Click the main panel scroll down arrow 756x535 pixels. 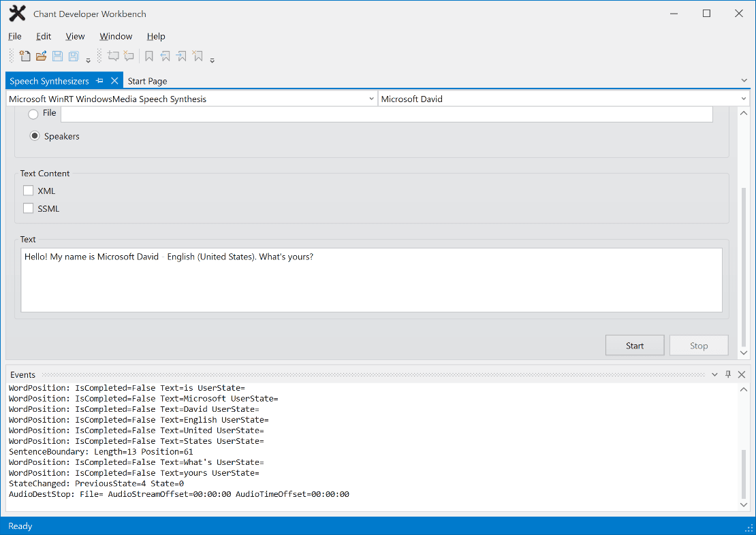tap(744, 353)
